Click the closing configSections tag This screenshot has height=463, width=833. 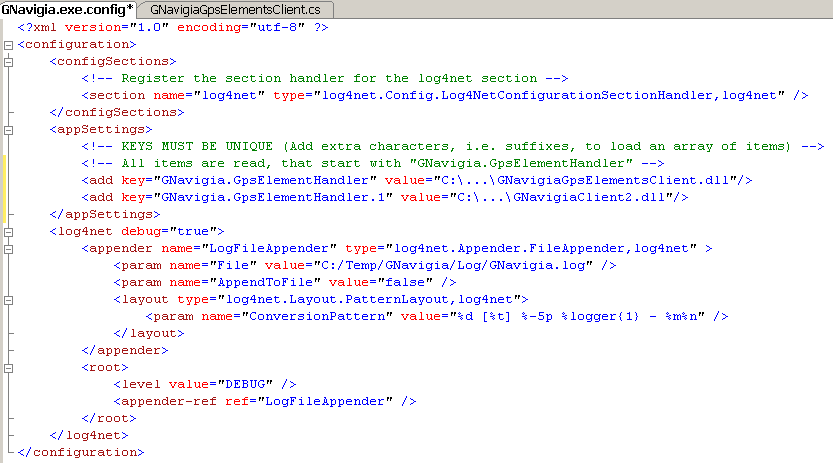[116, 113]
